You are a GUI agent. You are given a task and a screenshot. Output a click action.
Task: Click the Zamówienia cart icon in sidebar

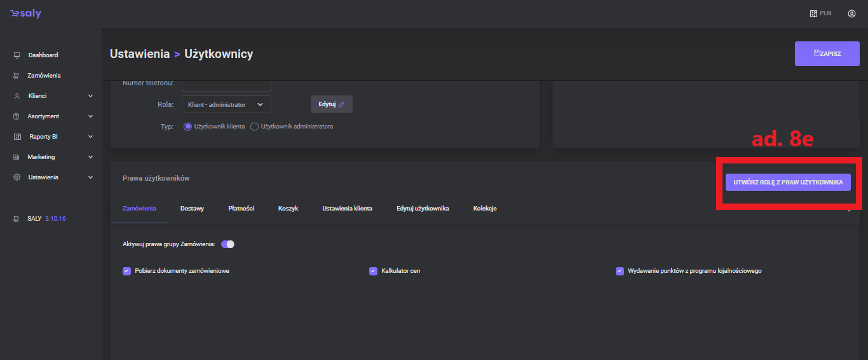[17, 76]
